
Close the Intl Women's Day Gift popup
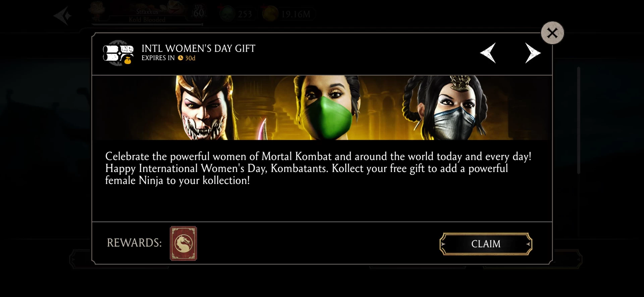click(552, 33)
